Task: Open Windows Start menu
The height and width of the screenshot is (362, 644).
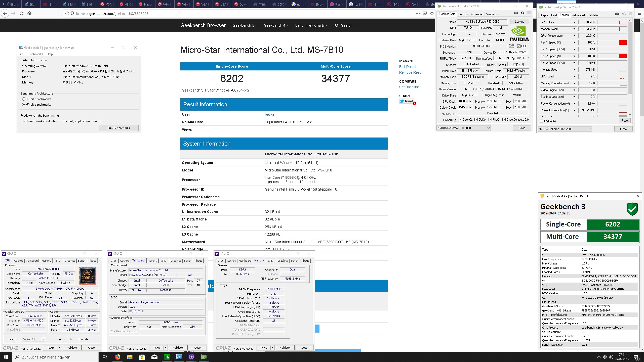Action: [6, 357]
